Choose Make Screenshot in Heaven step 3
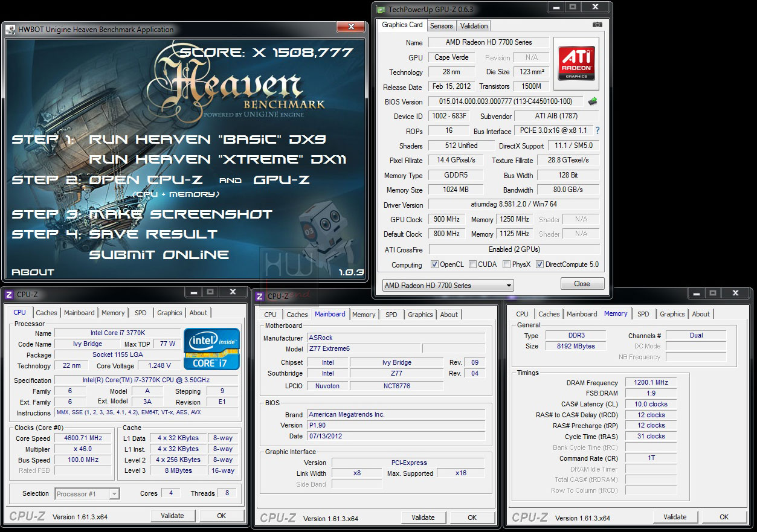This screenshot has width=757, height=532. point(181,214)
